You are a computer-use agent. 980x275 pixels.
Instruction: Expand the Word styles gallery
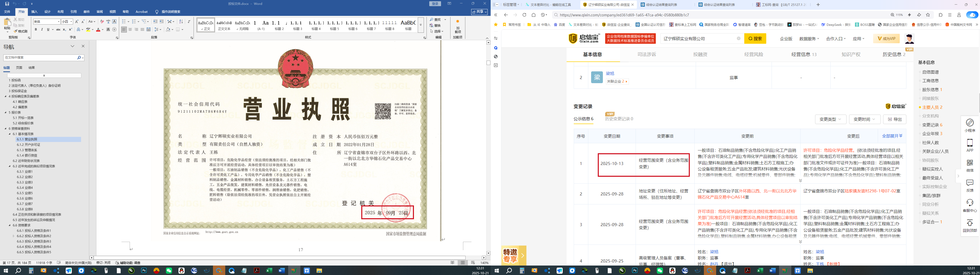[x=421, y=25]
